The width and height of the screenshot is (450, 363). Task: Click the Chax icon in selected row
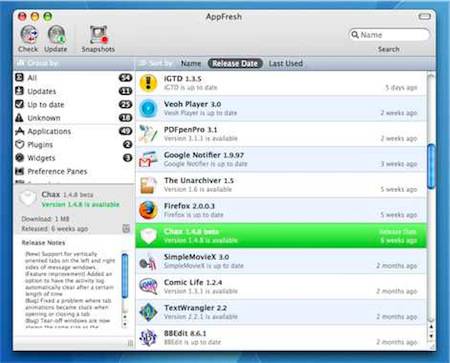(x=148, y=235)
